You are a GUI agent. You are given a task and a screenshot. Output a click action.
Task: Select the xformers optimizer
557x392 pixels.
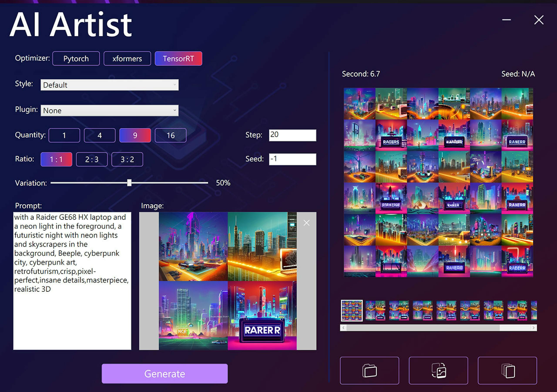[127, 59]
